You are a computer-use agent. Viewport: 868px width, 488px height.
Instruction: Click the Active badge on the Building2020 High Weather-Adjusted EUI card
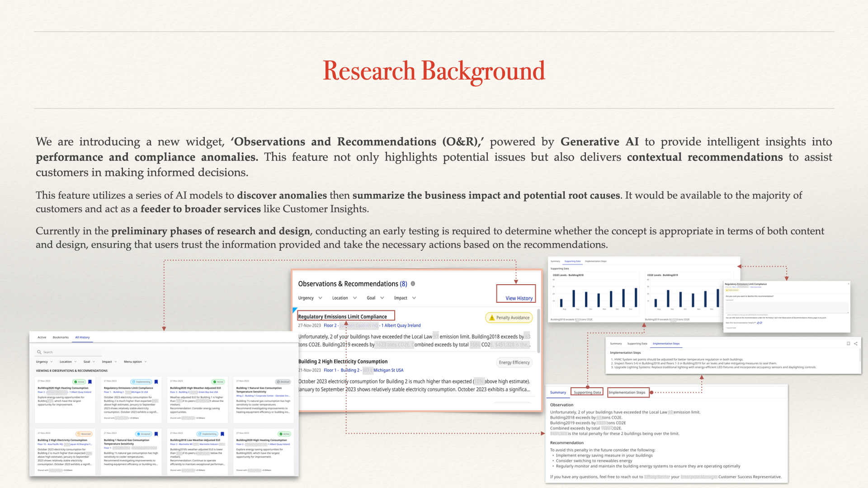click(218, 382)
